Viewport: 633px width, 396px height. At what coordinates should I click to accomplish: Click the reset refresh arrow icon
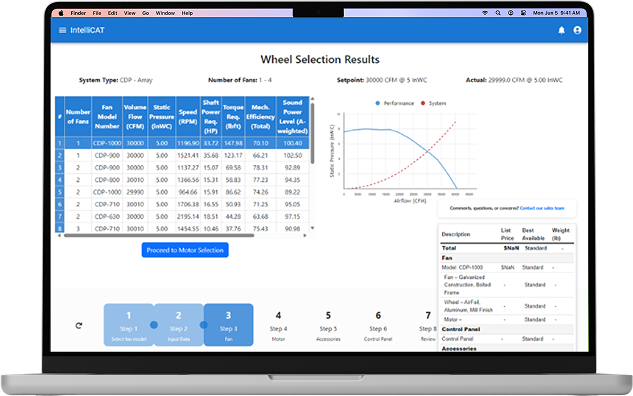[x=79, y=325]
